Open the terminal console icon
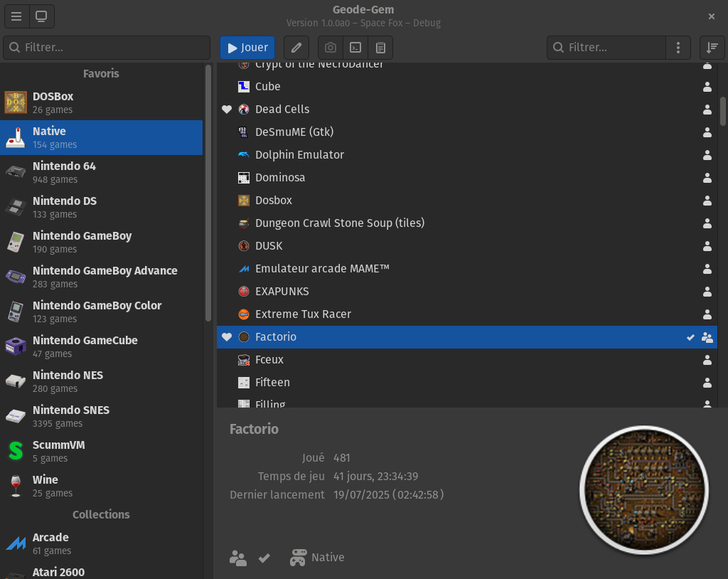728x579 pixels. tap(355, 48)
